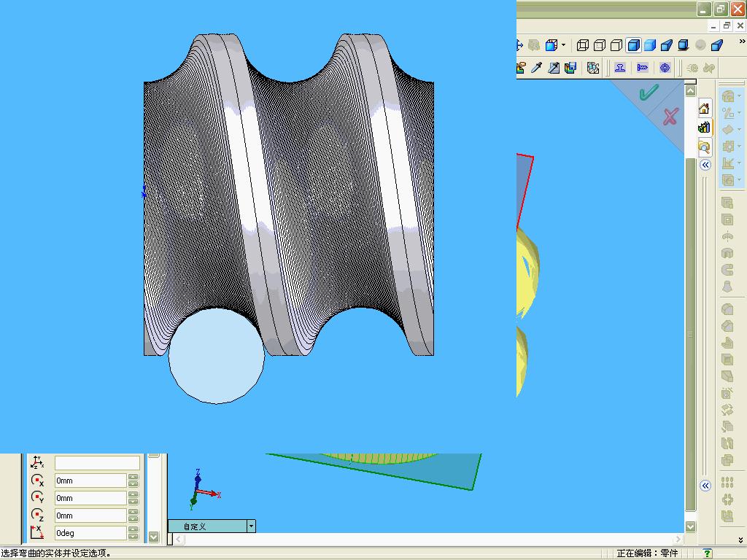Image resolution: width=747 pixels, height=560 pixels.
Task: Click the rotation origin Y icon
Action: pyautogui.click(x=37, y=497)
